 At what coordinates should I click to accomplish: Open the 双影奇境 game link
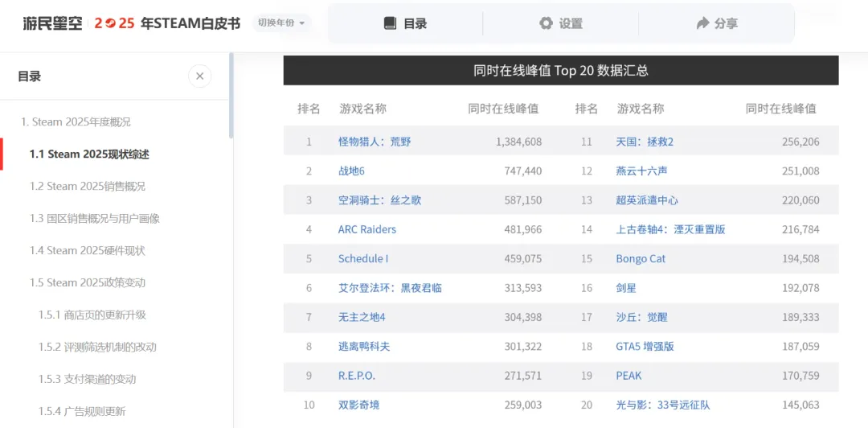coord(358,405)
